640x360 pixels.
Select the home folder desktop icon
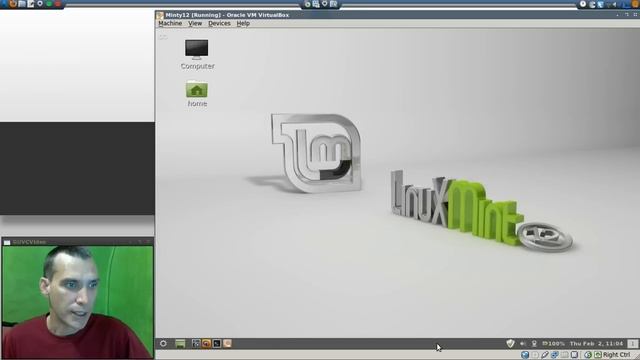coord(197,94)
